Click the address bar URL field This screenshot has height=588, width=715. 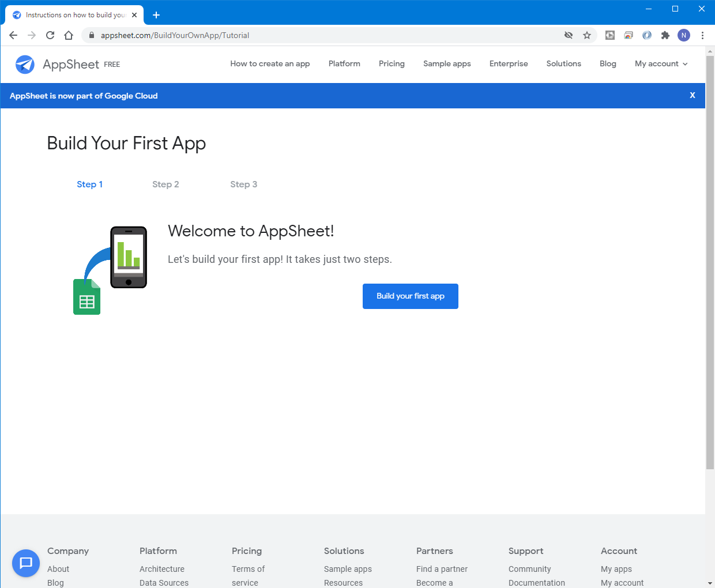coord(323,35)
